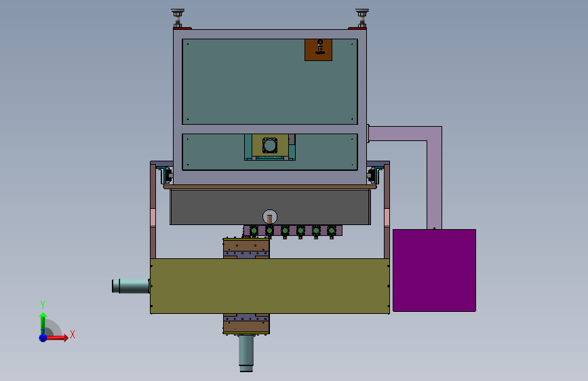
Task: Select the leftmost green valve on the manifold
Action: pyautogui.click(x=254, y=231)
